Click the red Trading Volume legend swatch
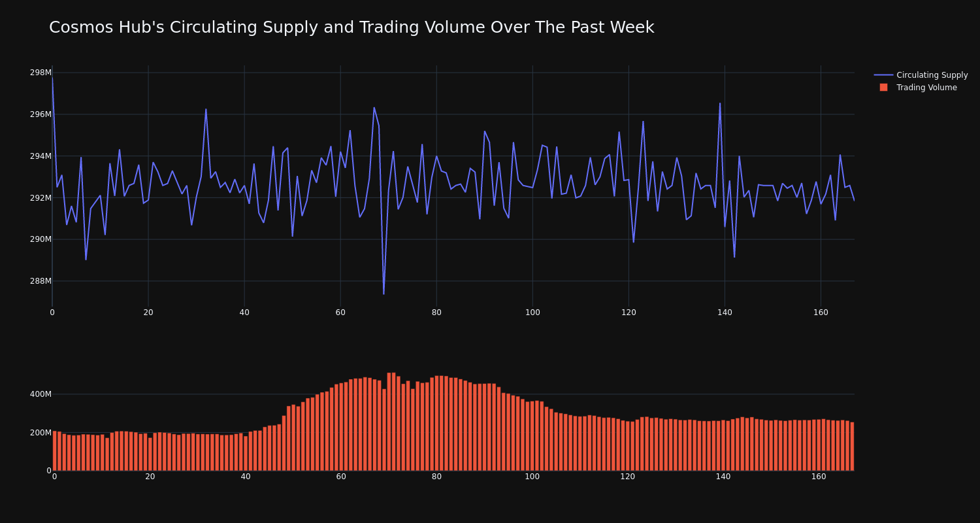Image resolution: width=980 pixels, height=523 pixels. click(x=883, y=88)
